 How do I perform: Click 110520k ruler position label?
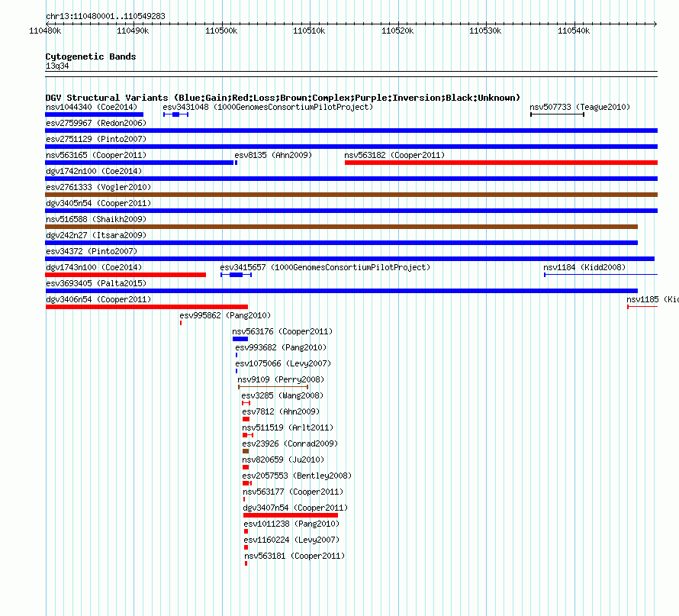(397, 31)
